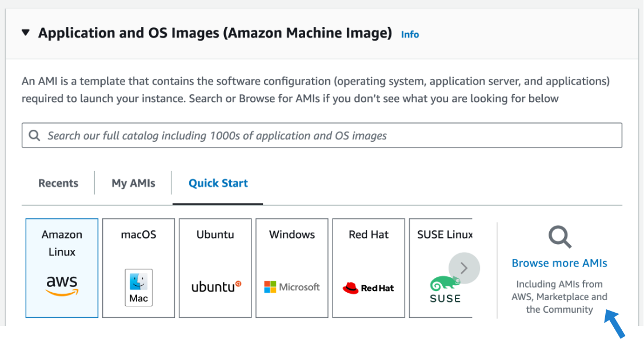The width and height of the screenshot is (644, 339).
Task: Click the Red Hat logo
Action: (x=369, y=288)
